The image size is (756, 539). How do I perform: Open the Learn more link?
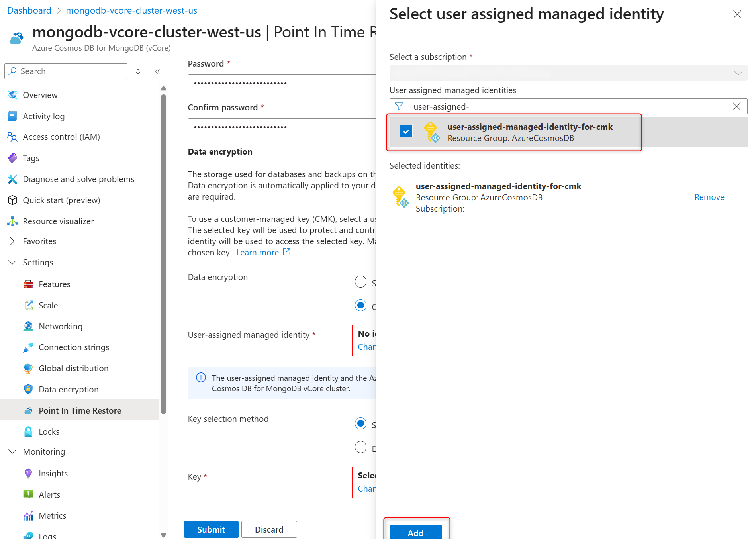[x=257, y=252]
